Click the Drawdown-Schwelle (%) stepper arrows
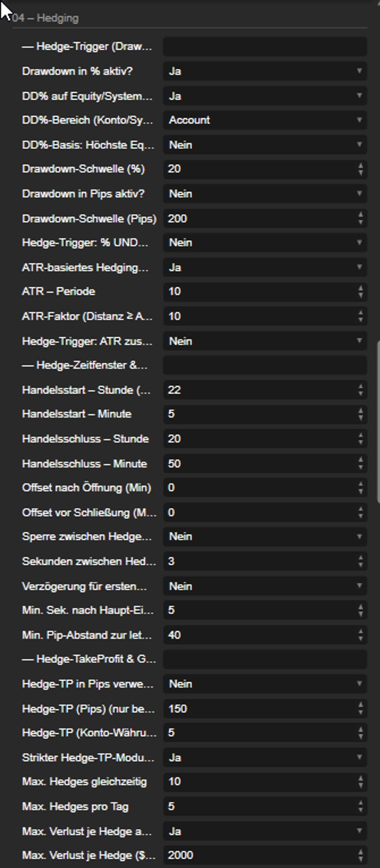Screen dimensions: 380x868 [361, 169]
